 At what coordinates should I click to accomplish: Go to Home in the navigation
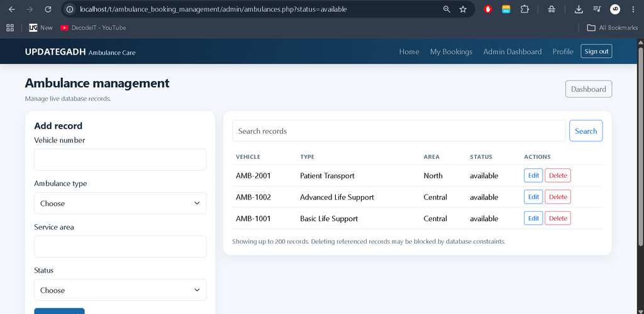tap(409, 51)
